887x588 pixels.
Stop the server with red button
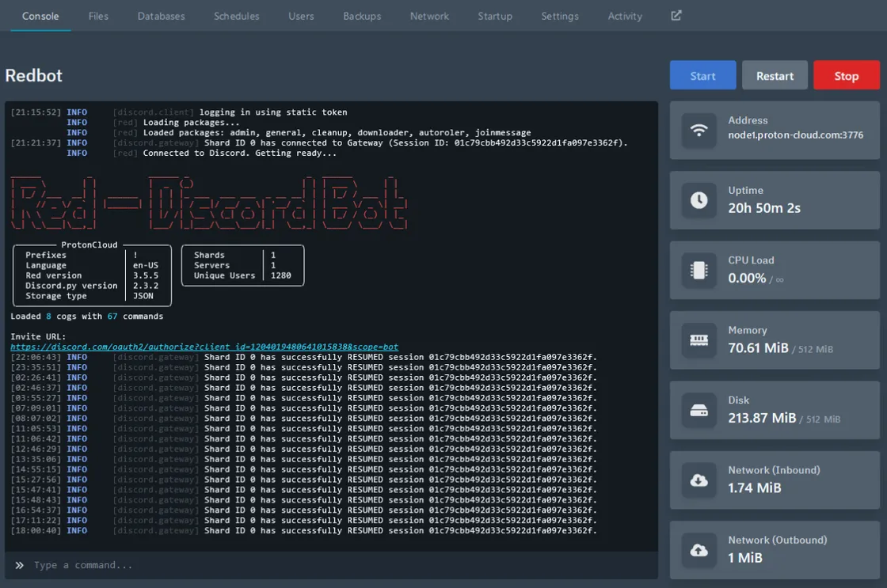847,76
